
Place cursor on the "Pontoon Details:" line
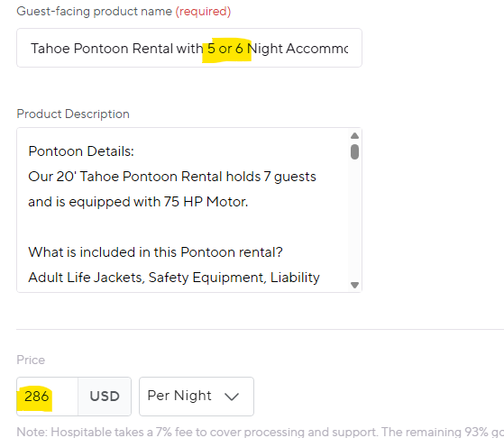pos(81,151)
